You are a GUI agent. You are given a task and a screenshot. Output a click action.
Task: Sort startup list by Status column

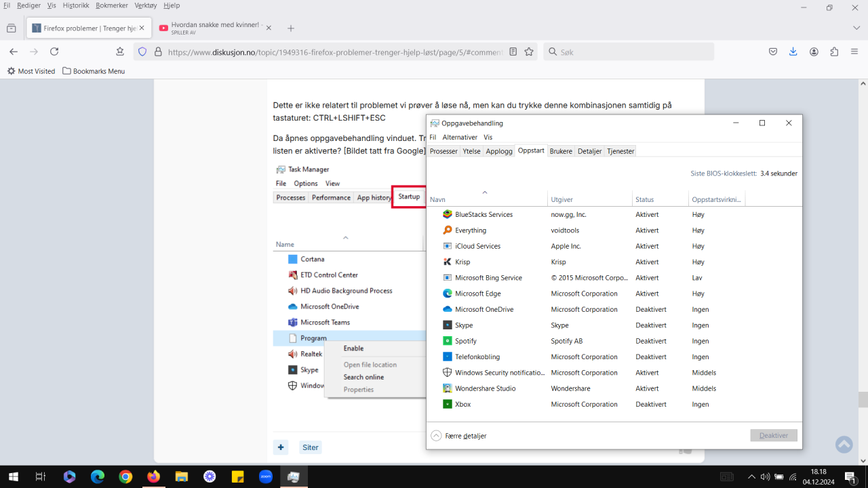[x=645, y=199]
